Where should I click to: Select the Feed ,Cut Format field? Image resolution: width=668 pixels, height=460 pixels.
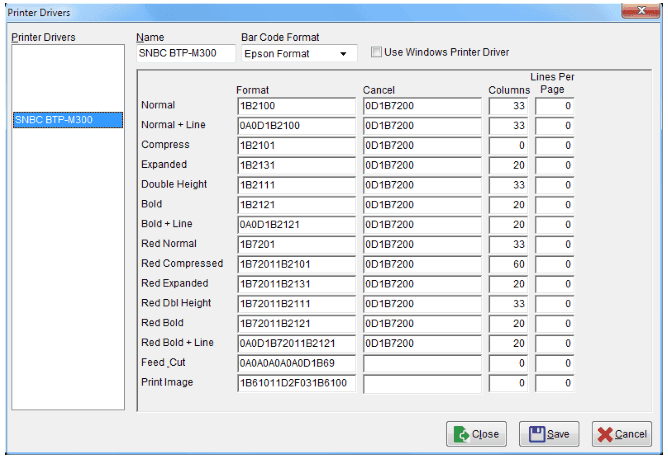[x=296, y=362]
